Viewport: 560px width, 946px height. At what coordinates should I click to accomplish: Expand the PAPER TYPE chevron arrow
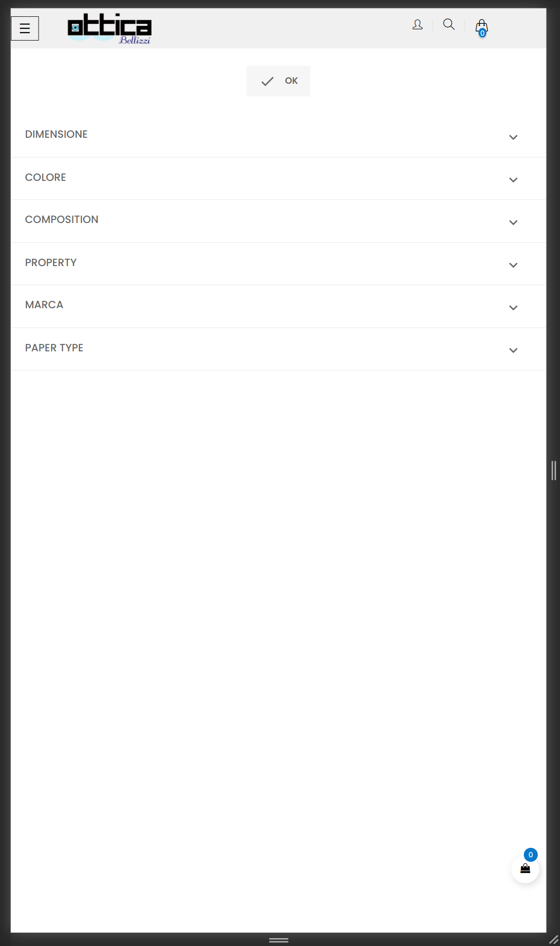pos(513,350)
